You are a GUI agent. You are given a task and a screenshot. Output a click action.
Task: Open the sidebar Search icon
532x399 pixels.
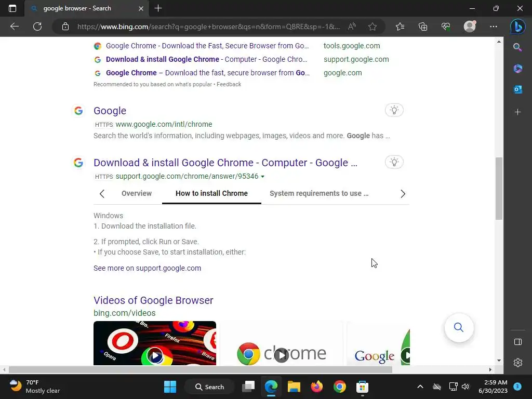517,47
